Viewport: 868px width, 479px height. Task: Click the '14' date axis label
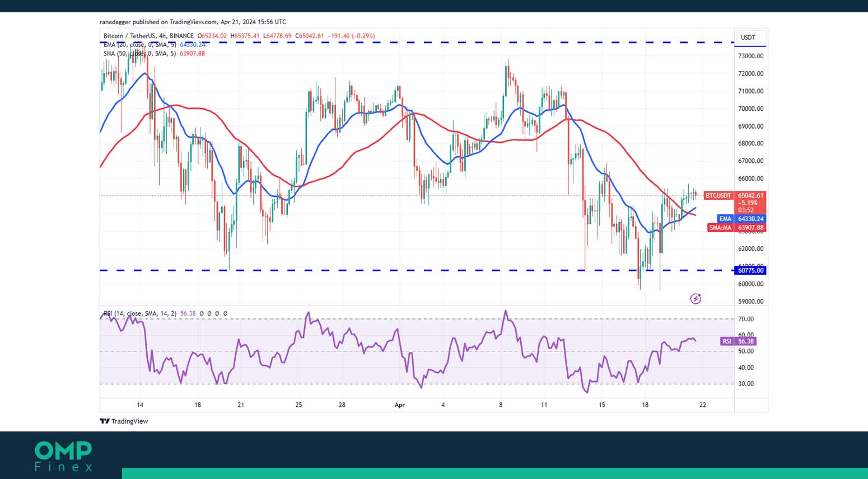tap(140, 405)
